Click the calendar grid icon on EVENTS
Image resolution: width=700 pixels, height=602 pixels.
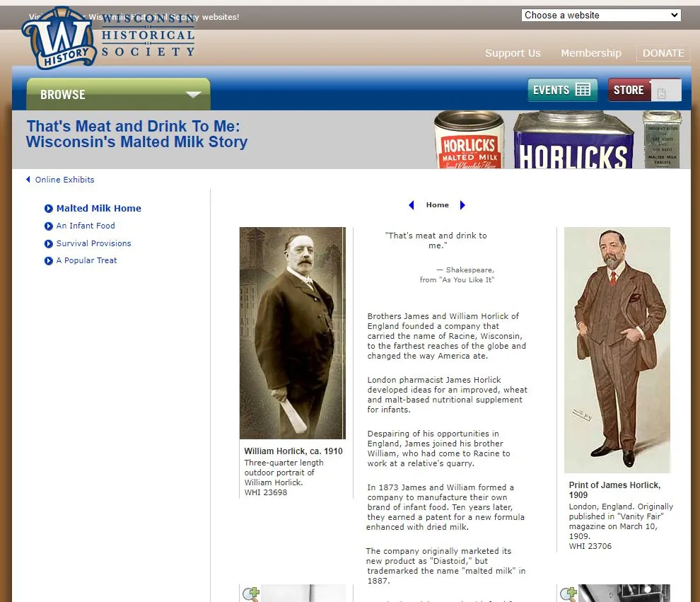(583, 90)
